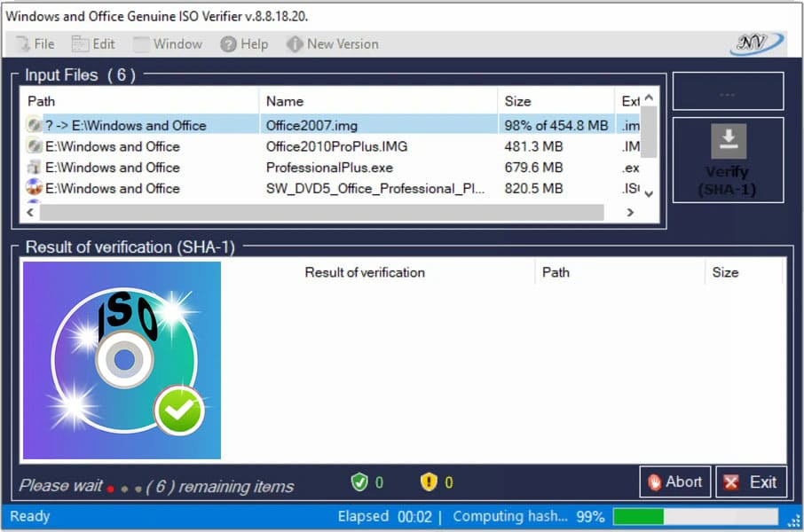The image size is (804, 532).
Task: Click the yellow warning shield counter icon
Action: [x=429, y=481]
